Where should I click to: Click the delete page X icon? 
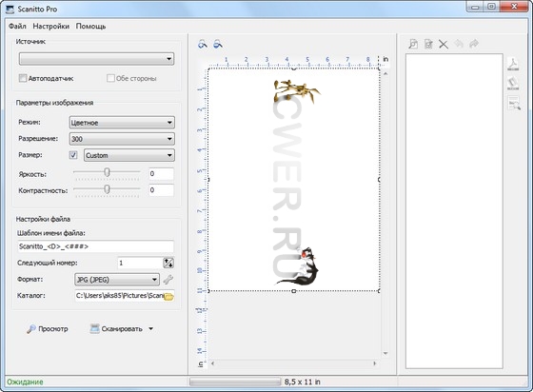point(444,44)
